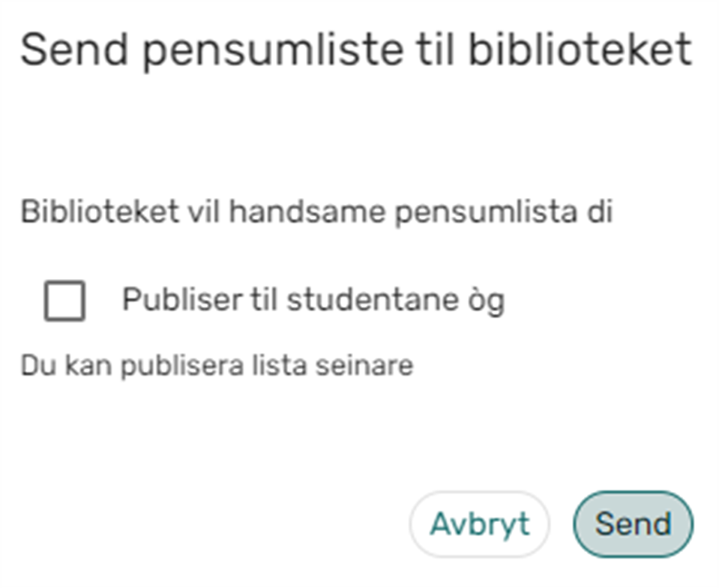Cancel the dialog with Avbryt
719x588 pixels.
479,524
